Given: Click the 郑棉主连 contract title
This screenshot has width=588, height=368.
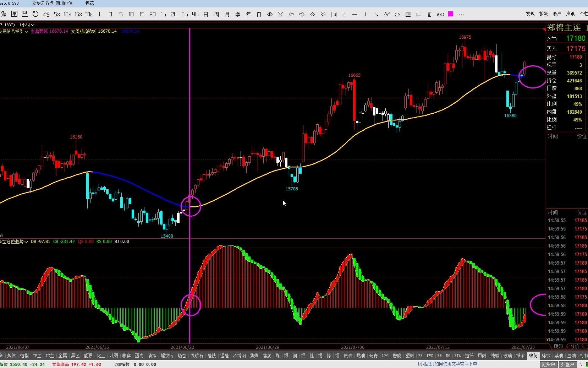Looking at the screenshot, I should pos(564,28).
